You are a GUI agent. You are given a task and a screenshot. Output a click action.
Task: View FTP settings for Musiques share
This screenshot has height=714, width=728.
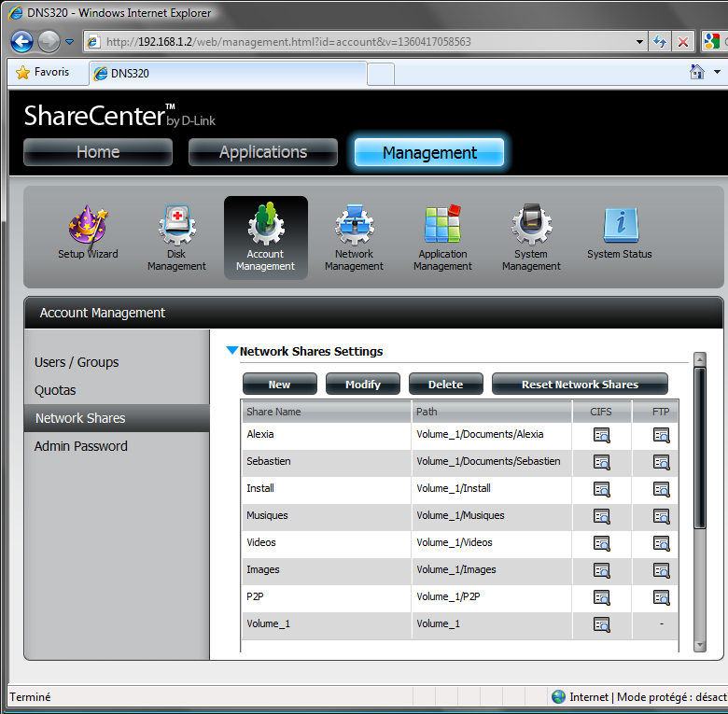(x=661, y=517)
